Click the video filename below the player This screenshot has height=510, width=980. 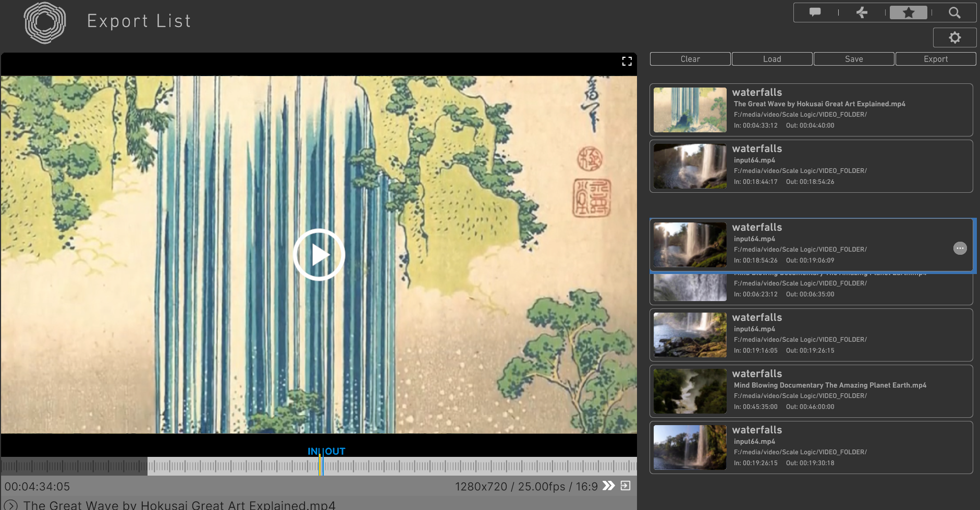coord(179,505)
